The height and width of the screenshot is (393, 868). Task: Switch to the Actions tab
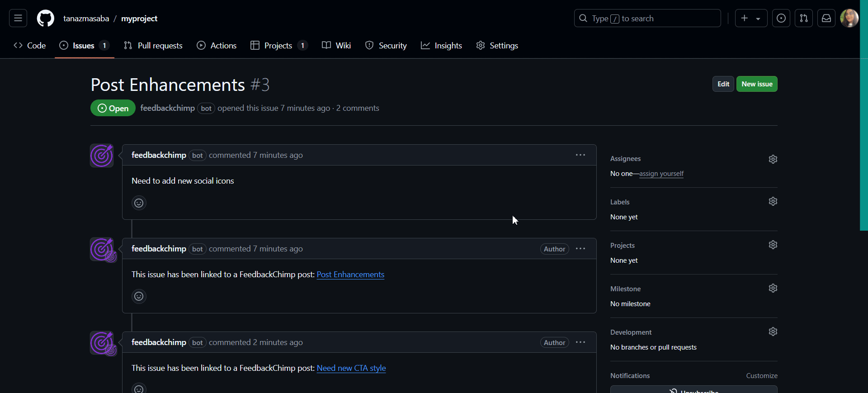click(x=217, y=45)
